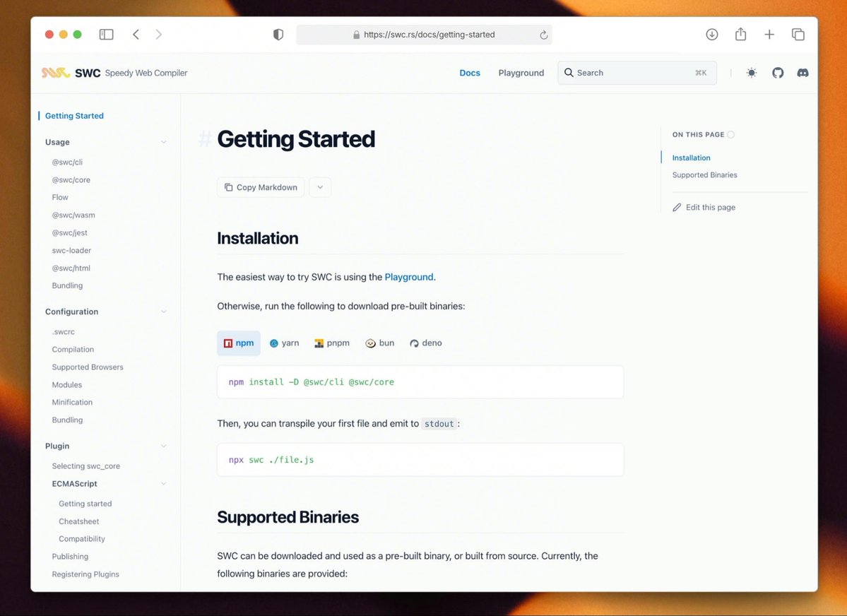The width and height of the screenshot is (847, 616).
Task: Open the swc-loader sidebar page
Action: pyautogui.click(x=71, y=250)
